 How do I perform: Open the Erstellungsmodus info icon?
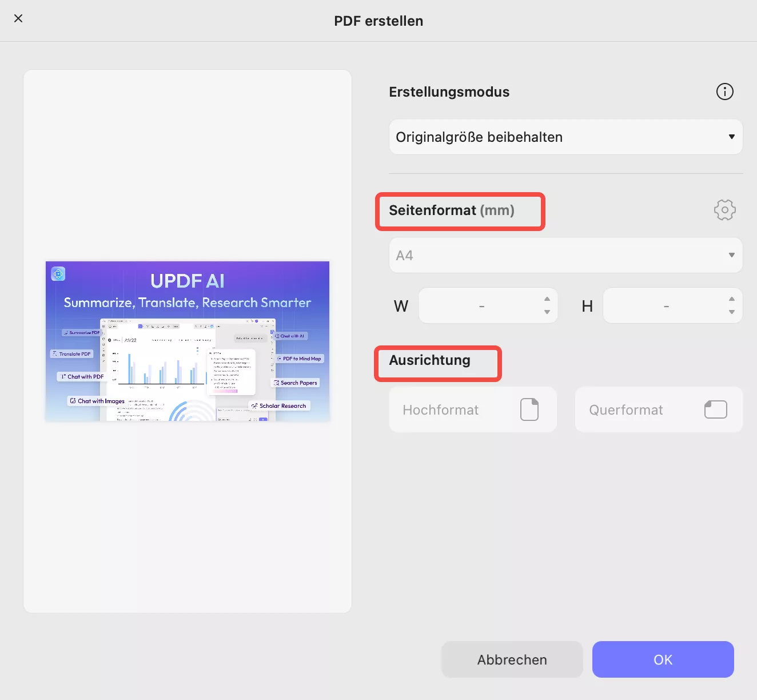click(724, 92)
